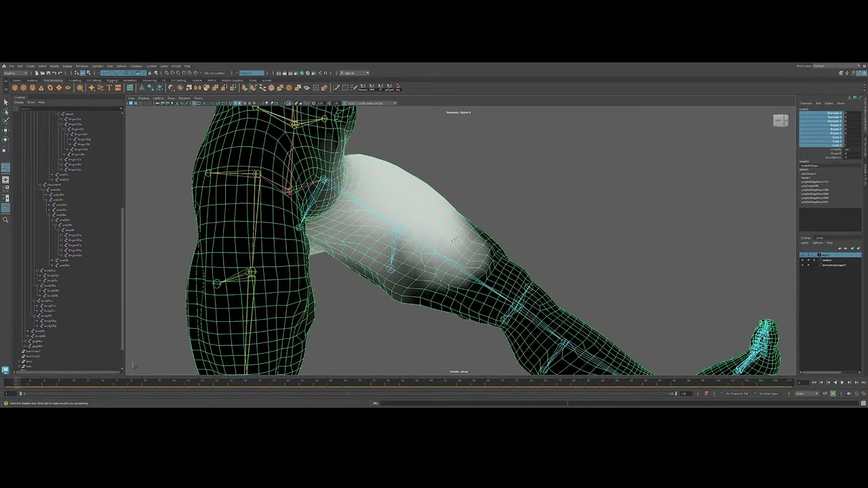This screenshot has width=868, height=488.
Task: Create polygon cone from shelf
Action: coord(41,87)
